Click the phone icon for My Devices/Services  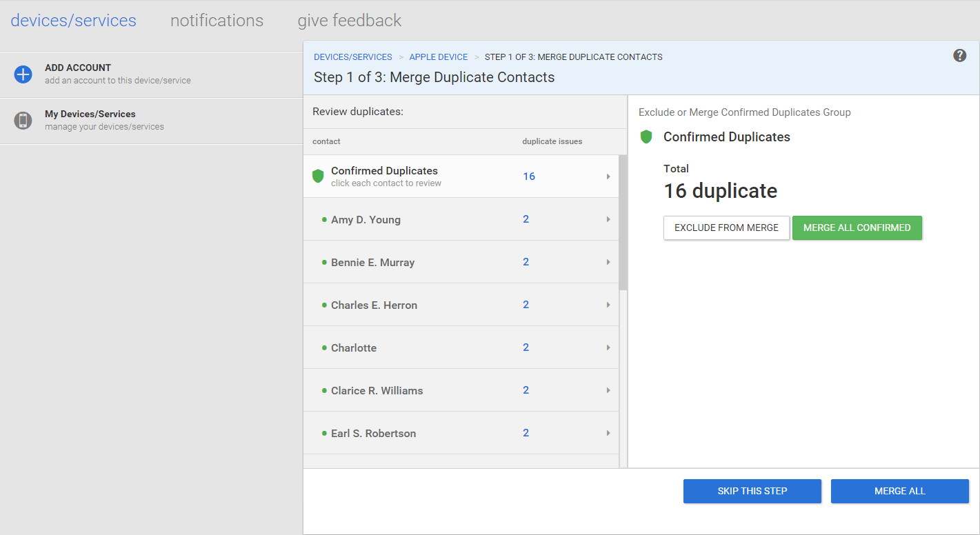(23, 121)
